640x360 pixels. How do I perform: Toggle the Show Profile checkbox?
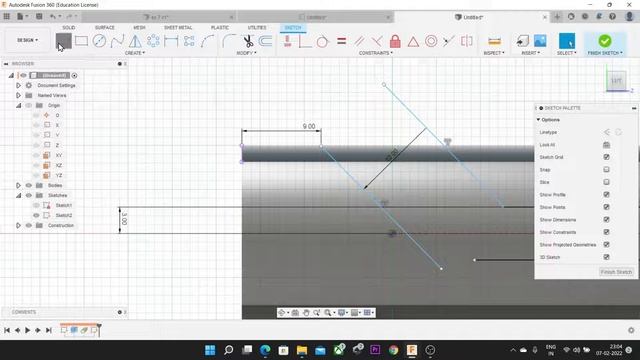coord(606,195)
